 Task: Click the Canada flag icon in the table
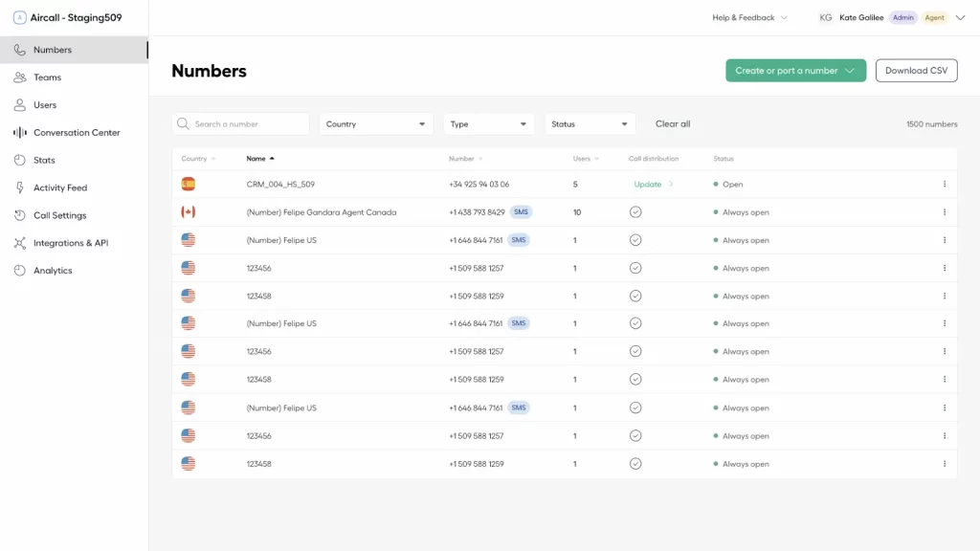point(189,212)
